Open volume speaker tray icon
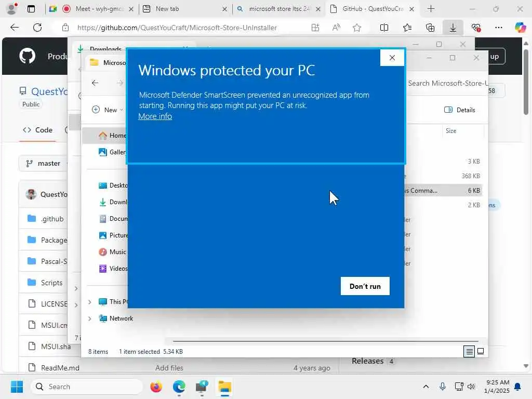The width and height of the screenshot is (532, 399). (x=471, y=387)
